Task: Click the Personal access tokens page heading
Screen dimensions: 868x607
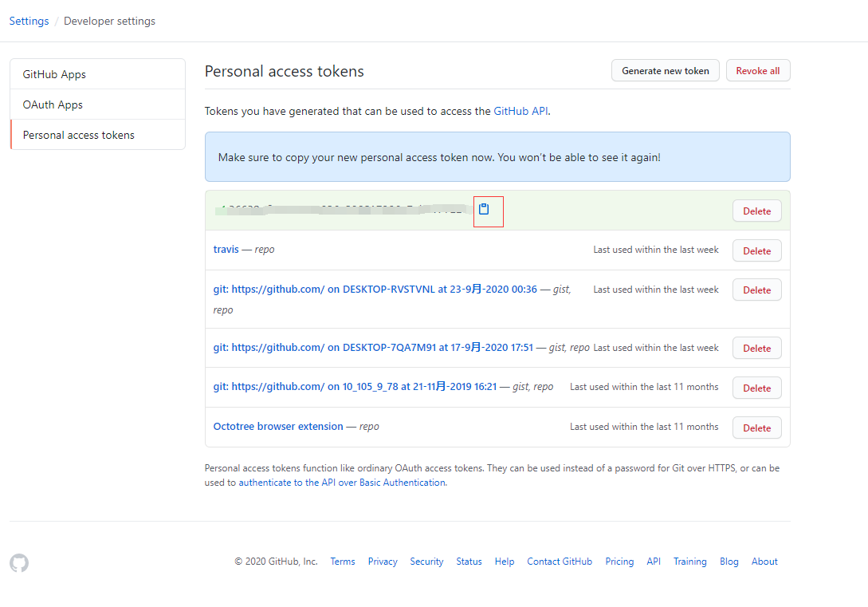Action: 285,72
